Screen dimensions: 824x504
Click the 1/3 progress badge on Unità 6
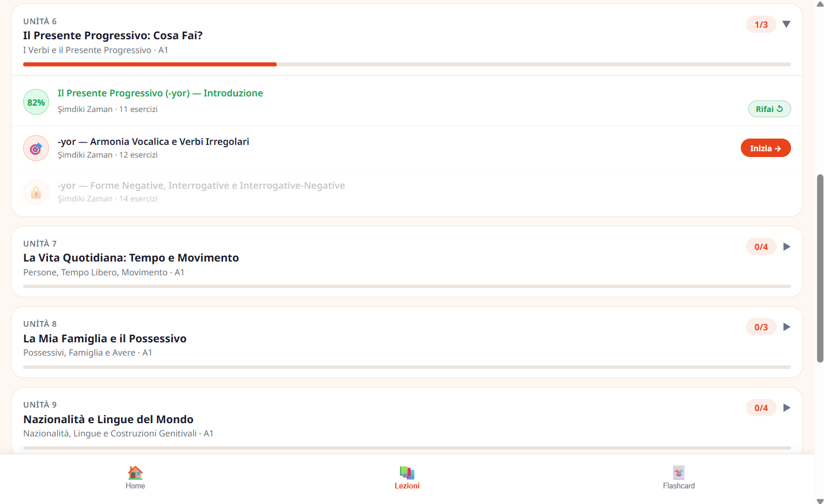point(761,24)
